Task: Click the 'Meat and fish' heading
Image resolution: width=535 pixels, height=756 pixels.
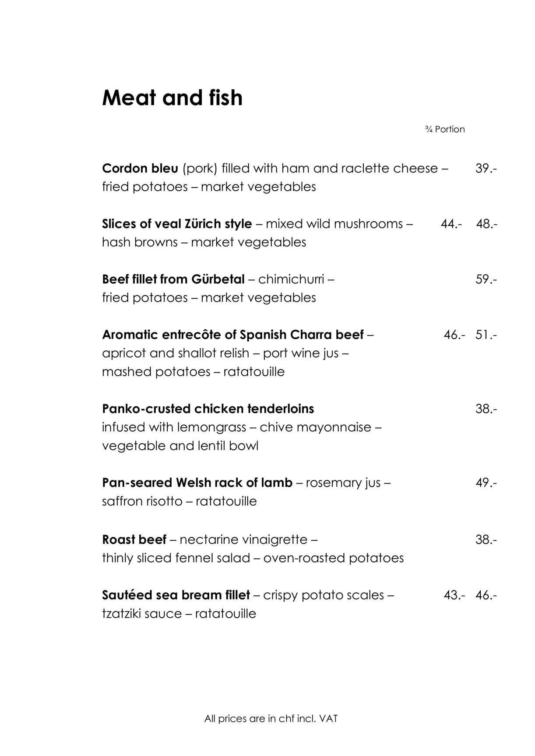Action: click(x=172, y=98)
